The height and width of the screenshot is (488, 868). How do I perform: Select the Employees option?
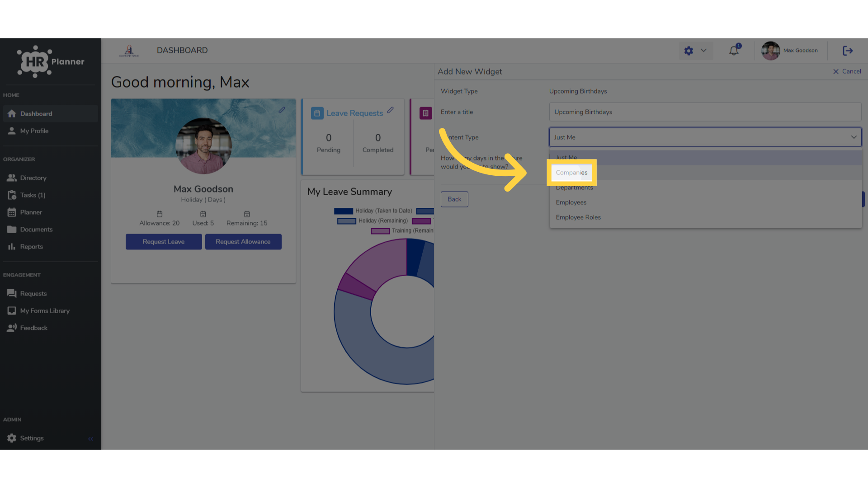pos(705,202)
